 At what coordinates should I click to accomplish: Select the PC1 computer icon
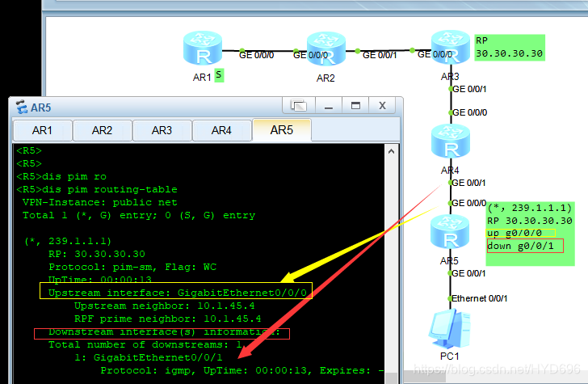pyautogui.click(x=450, y=329)
